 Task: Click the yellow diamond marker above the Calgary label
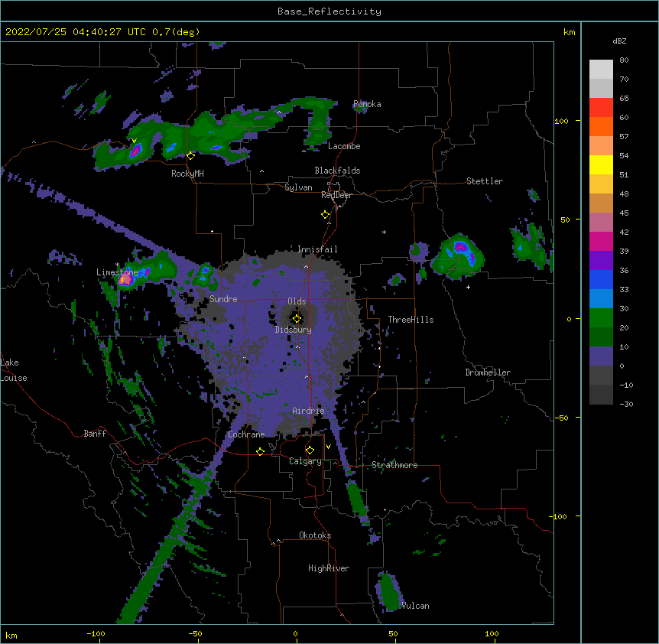[310, 450]
